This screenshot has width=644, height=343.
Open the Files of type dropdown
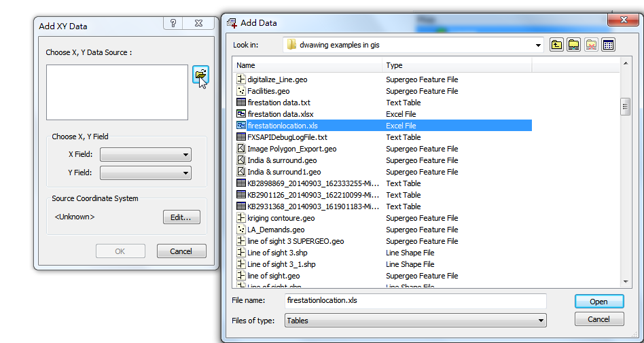pyautogui.click(x=414, y=320)
